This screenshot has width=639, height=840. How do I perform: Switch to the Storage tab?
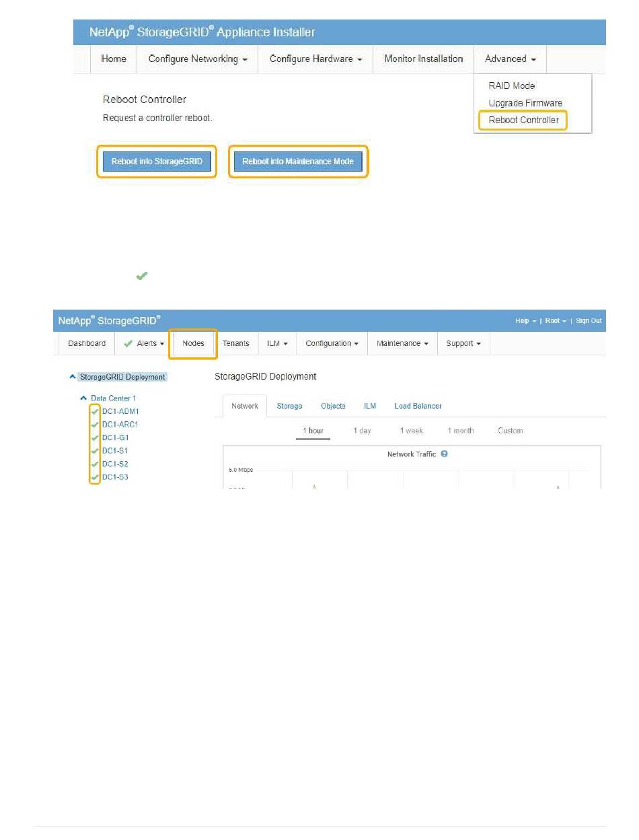(289, 406)
